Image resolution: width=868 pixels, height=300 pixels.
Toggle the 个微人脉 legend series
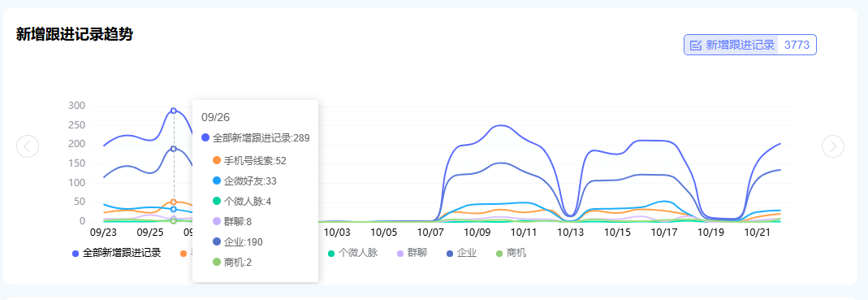click(x=352, y=254)
